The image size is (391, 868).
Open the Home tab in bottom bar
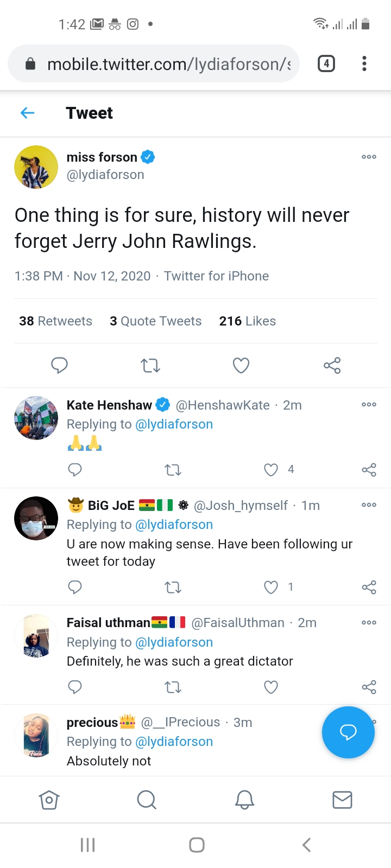[x=49, y=800]
